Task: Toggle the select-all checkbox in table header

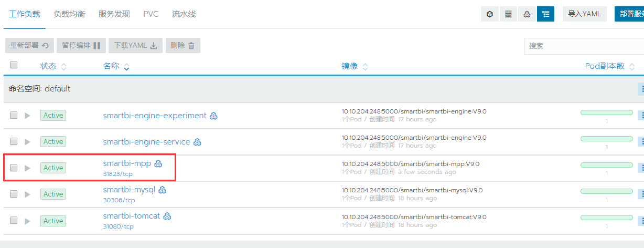Action: click(14, 65)
